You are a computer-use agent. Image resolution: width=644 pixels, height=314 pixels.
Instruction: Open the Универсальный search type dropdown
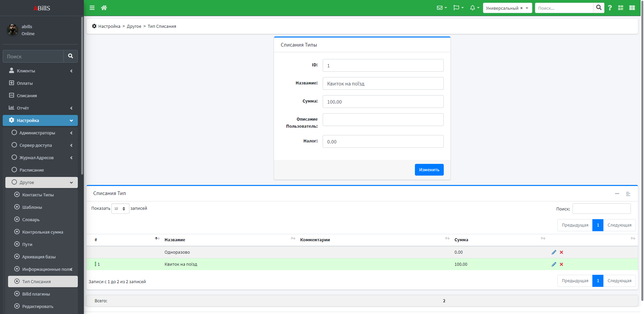pos(507,8)
